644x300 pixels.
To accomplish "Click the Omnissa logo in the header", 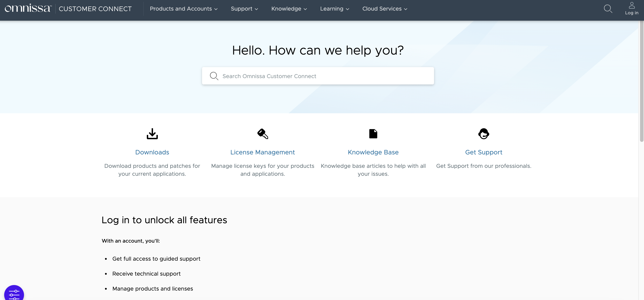I will coord(28,9).
